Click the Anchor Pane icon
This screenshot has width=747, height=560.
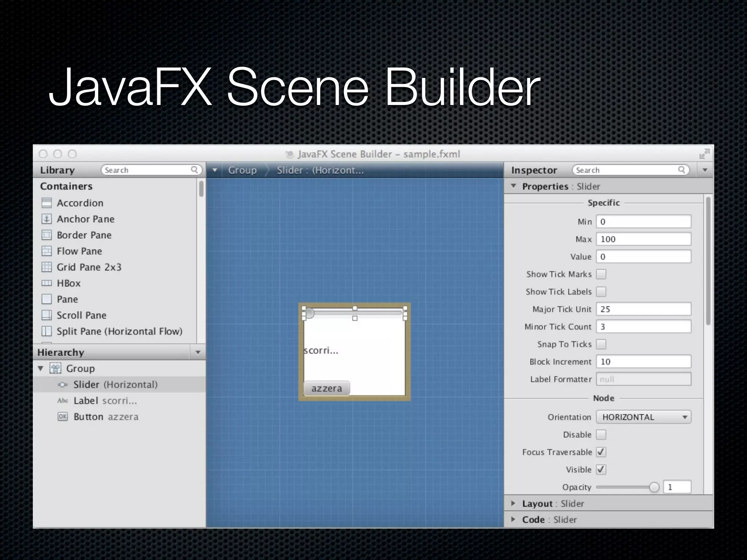pos(47,219)
